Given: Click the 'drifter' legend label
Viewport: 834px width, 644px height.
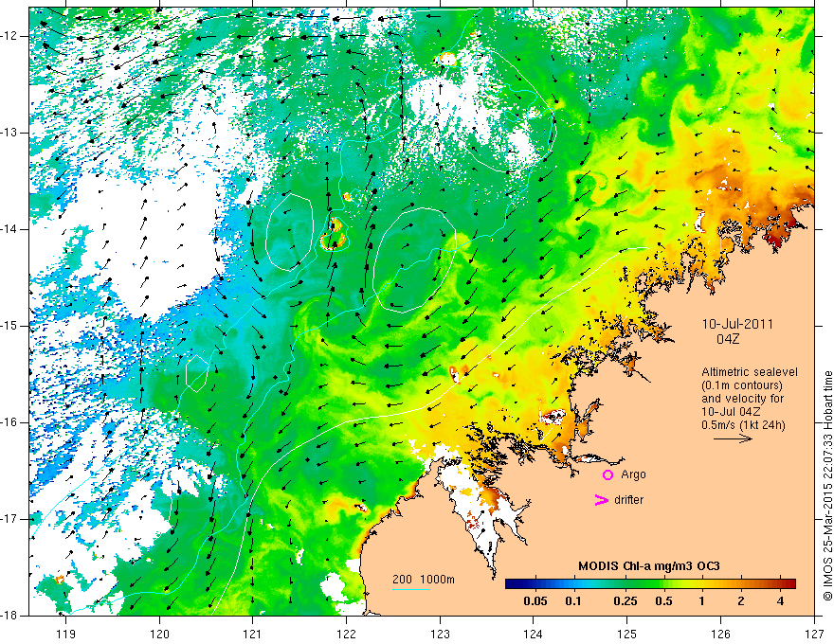Looking at the screenshot, I should [628, 500].
